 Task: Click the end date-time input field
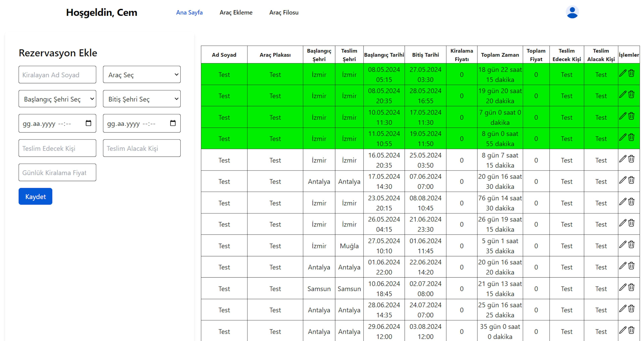pyautogui.click(x=142, y=123)
